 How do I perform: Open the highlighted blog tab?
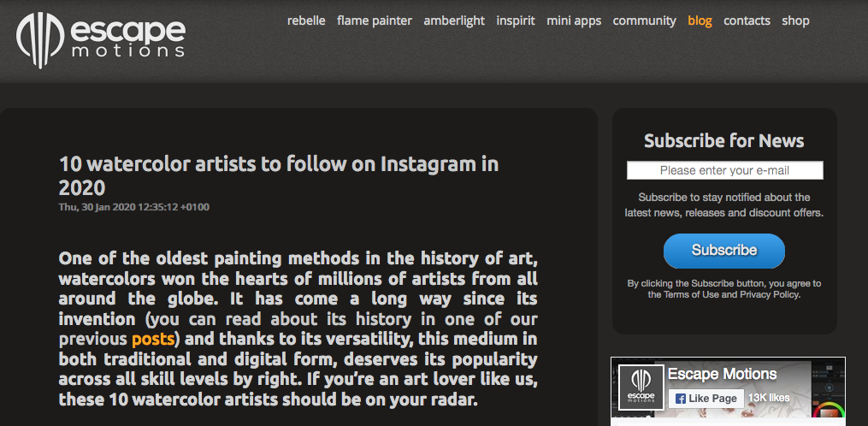(700, 21)
